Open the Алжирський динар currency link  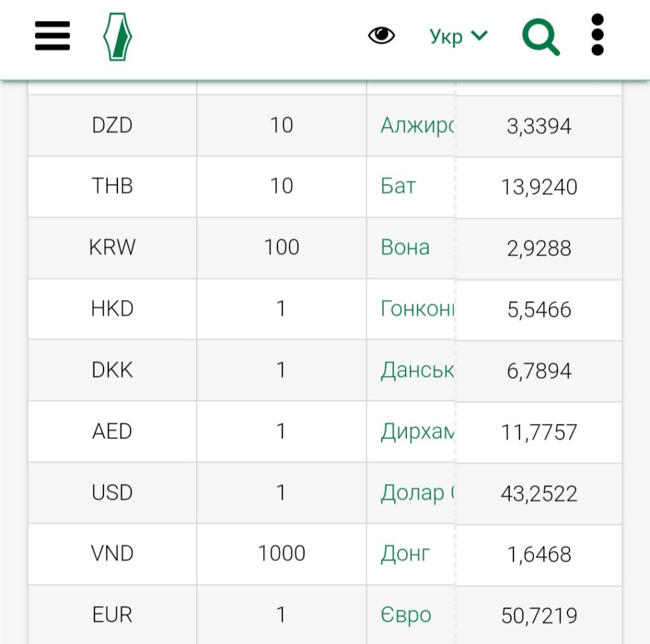417,126
